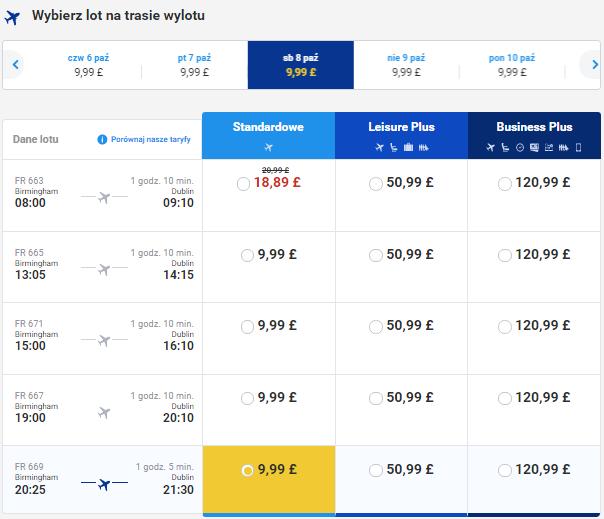
Task: Select the Leisure Plus fare for FR 667
Action: tap(376, 398)
